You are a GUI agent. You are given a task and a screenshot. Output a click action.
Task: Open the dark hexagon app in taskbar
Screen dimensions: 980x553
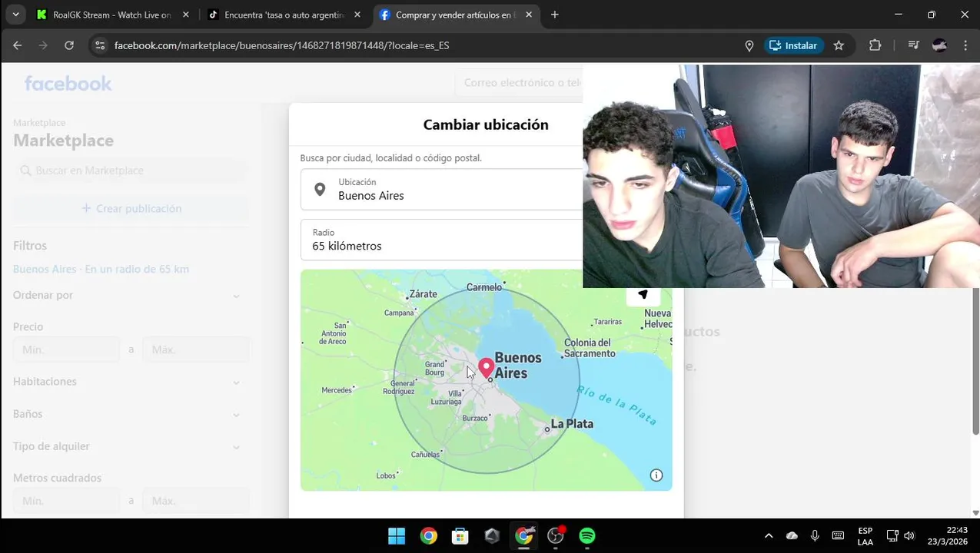click(492, 536)
